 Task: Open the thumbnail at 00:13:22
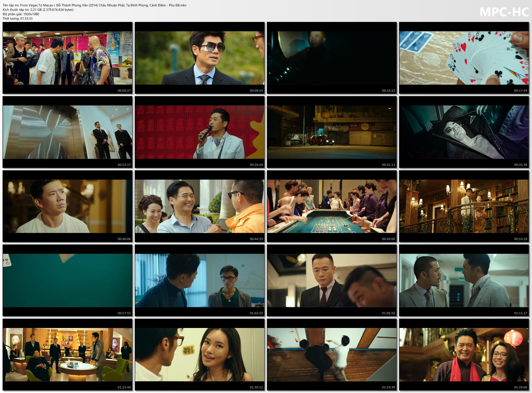click(332, 58)
